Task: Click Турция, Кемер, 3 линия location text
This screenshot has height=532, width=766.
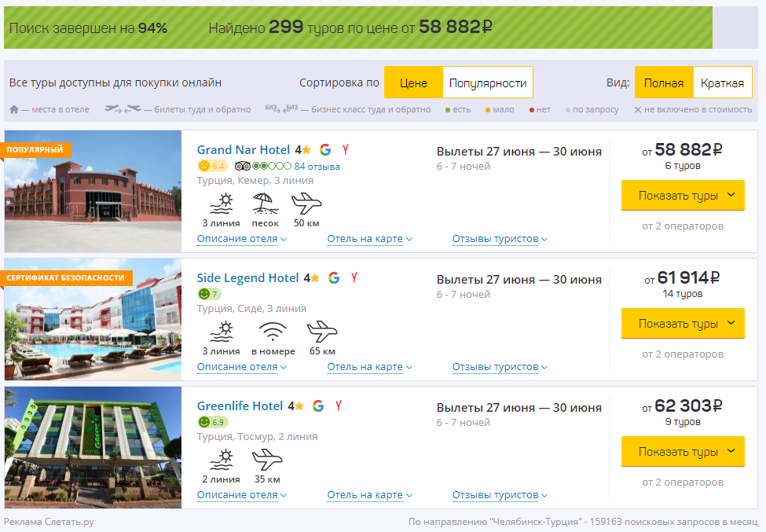Action: [255, 180]
